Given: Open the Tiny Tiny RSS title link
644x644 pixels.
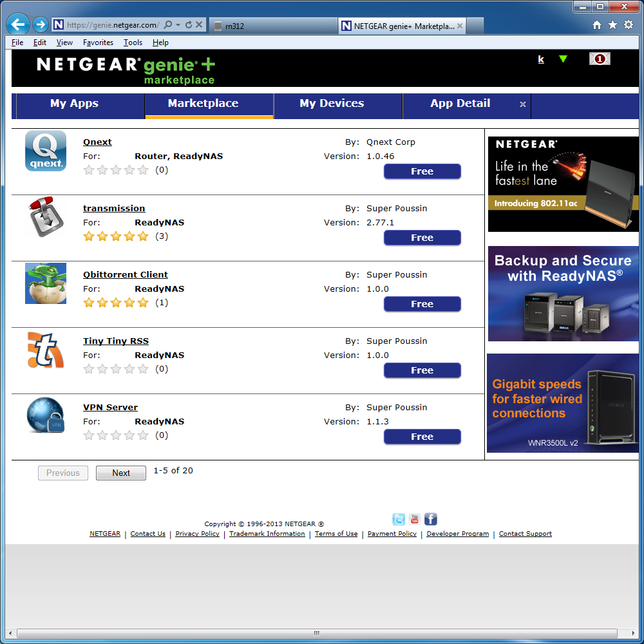Looking at the screenshot, I should click(116, 341).
